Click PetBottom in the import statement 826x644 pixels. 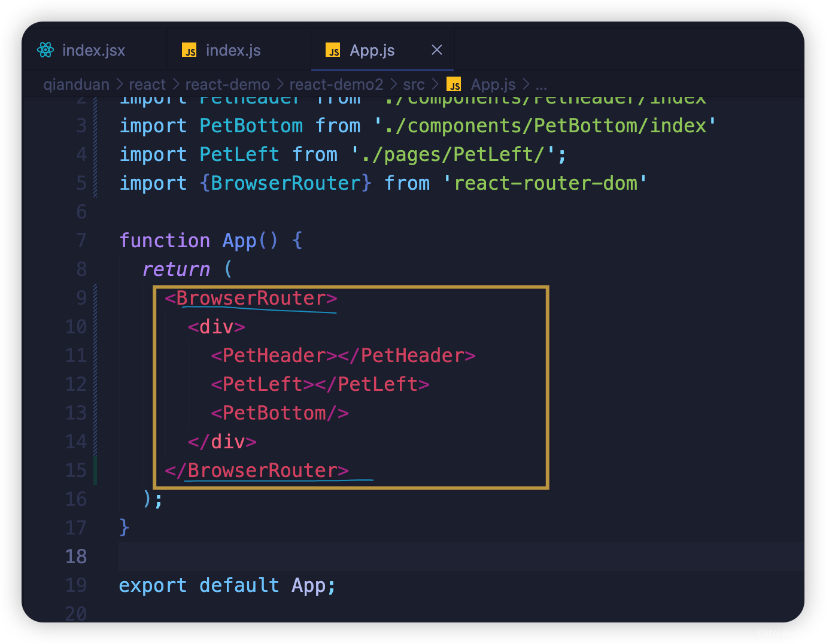pos(251,126)
